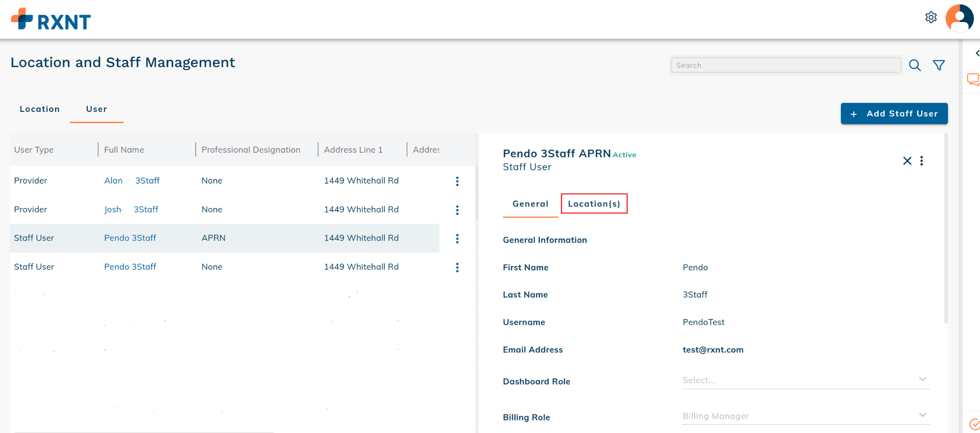Click the detail panel vertical scrollbar
980x433 pixels.
(946, 230)
